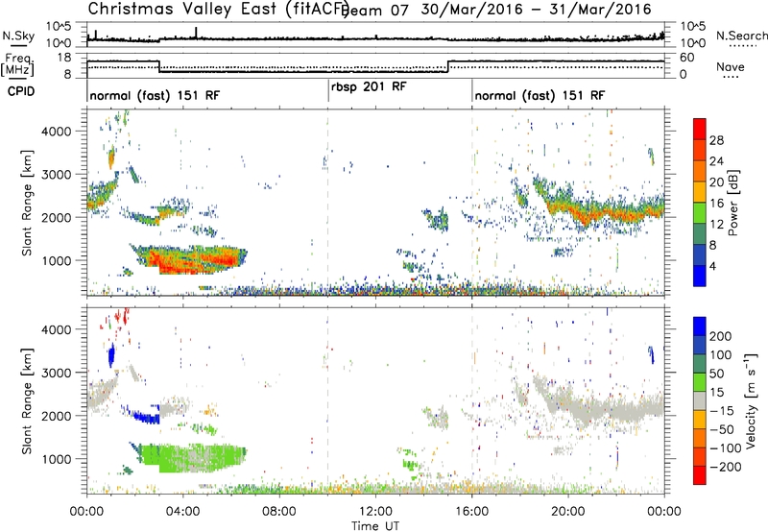The width and height of the screenshot is (768, 532).
Task: Click the '2000' tick in velocity panel
Action: pyautogui.click(x=56, y=416)
